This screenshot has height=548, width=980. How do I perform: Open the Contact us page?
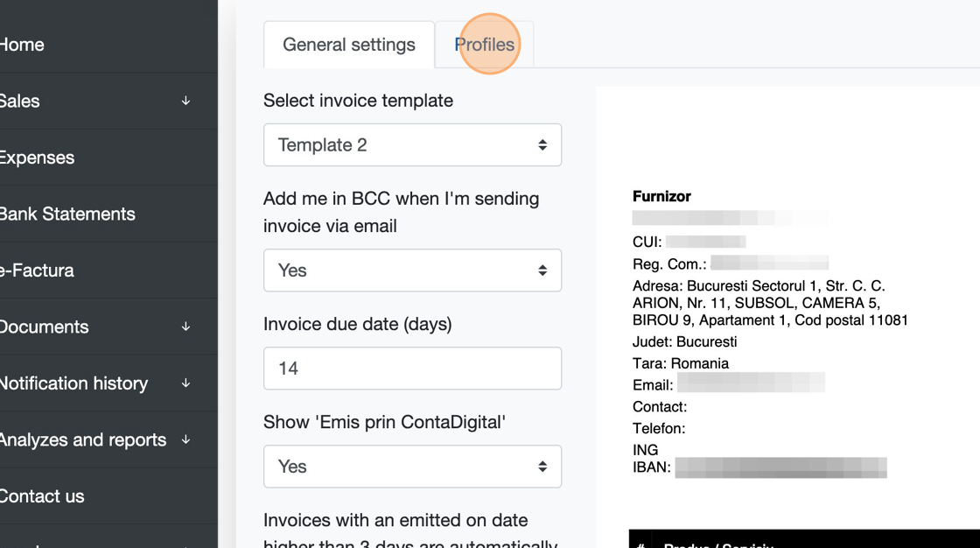(x=42, y=496)
